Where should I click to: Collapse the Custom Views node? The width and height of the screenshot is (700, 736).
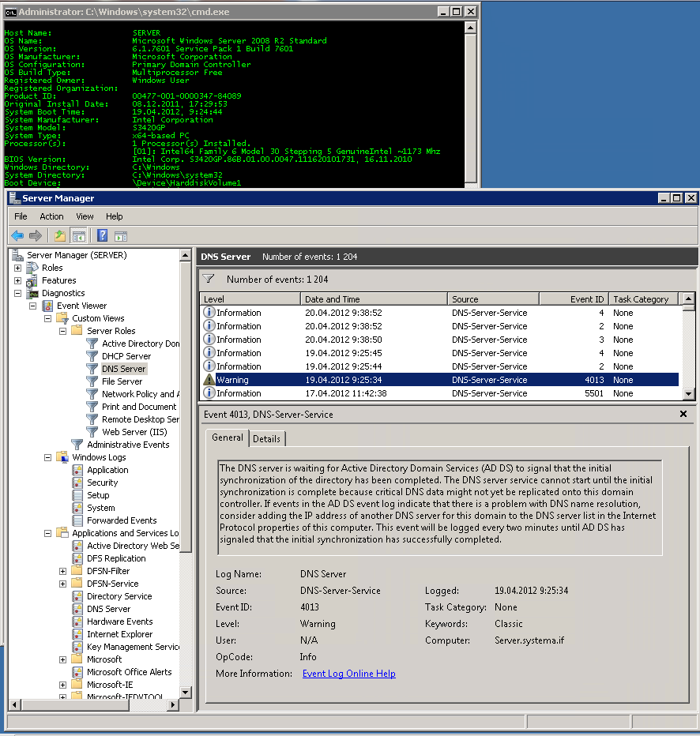coord(48,319)
